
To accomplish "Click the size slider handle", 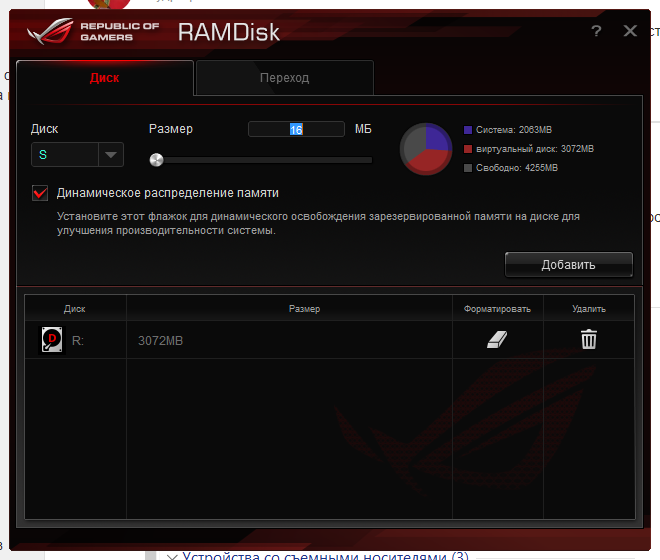I will tap(157, 160).
